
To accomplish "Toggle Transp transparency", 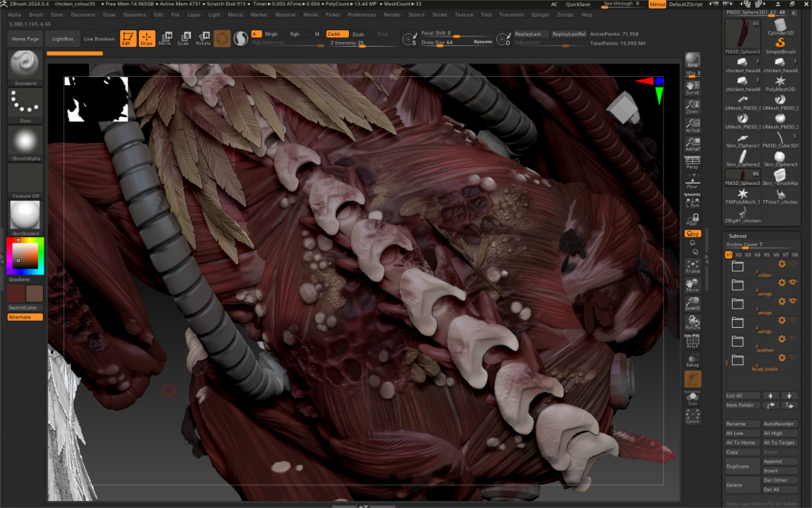I will click(692, 360).
